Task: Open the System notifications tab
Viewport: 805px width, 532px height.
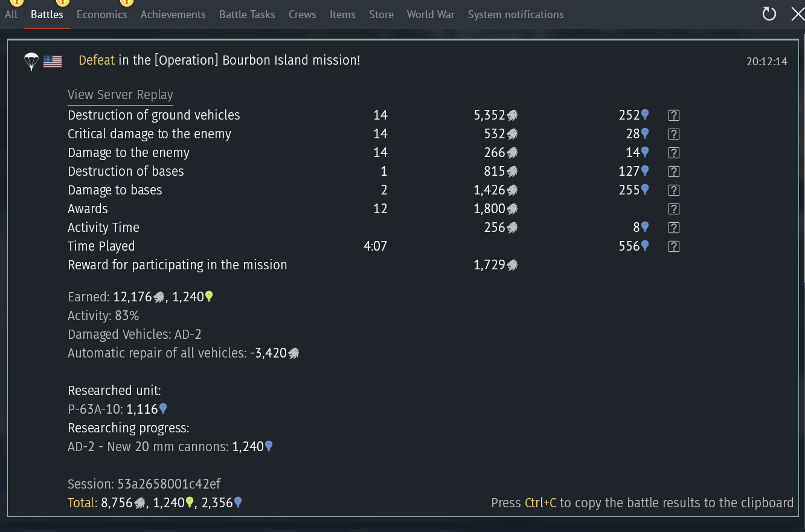Action: [x=516, y=14]
